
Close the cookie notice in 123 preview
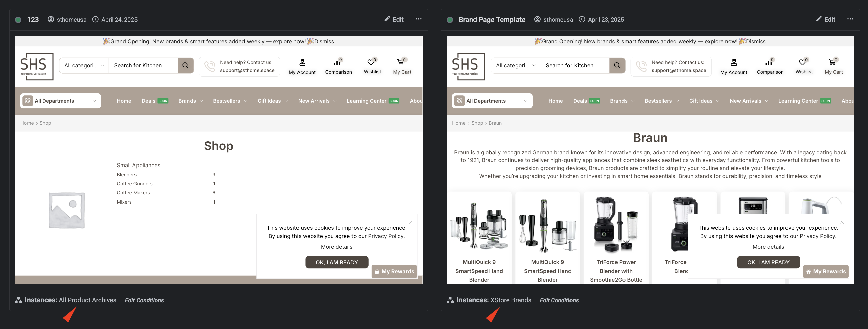tap(411, 222)
